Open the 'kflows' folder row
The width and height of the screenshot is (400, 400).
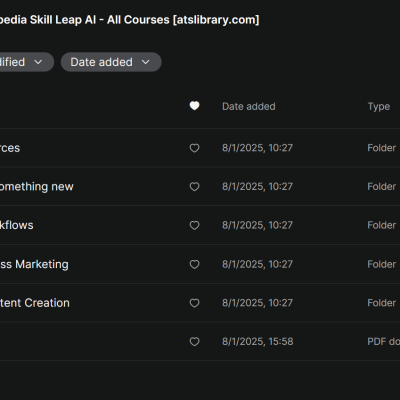pos(200,225)
